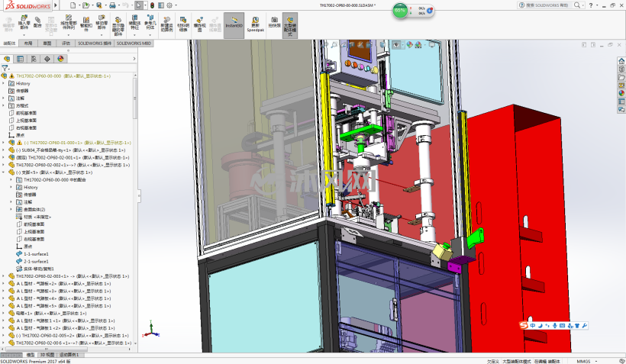Collapse the 支脚<5> component node

tap(4, 172)
